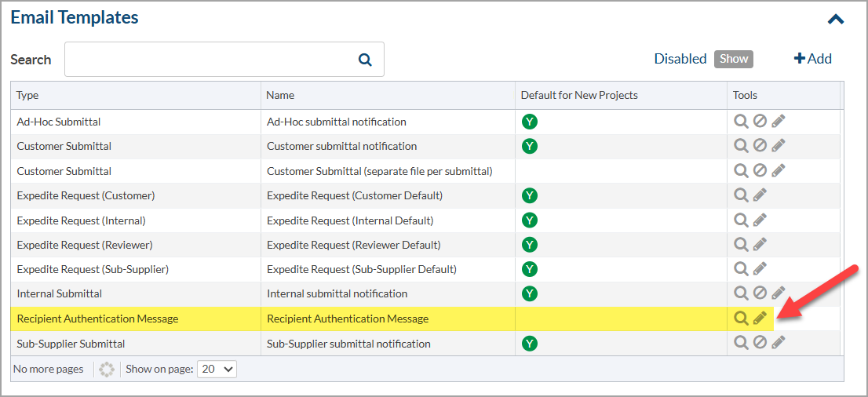The height and width of the screenshot is (397, 868).
Task: Click default Y badge for Sub-Supplier submittal
Action: [x=530, y=343]
